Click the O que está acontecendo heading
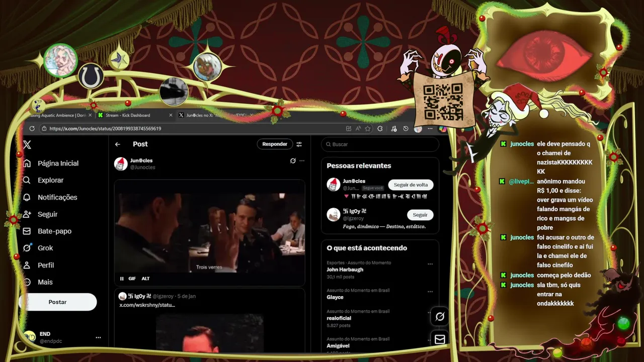Image resolution: width=644 pixels, height=362 pixels. click(367, 248)
